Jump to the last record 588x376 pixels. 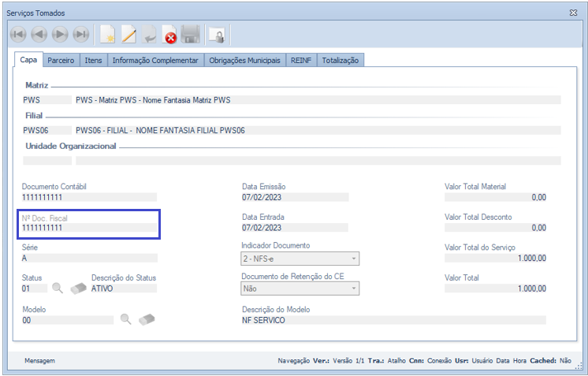[x=81, y=35]
